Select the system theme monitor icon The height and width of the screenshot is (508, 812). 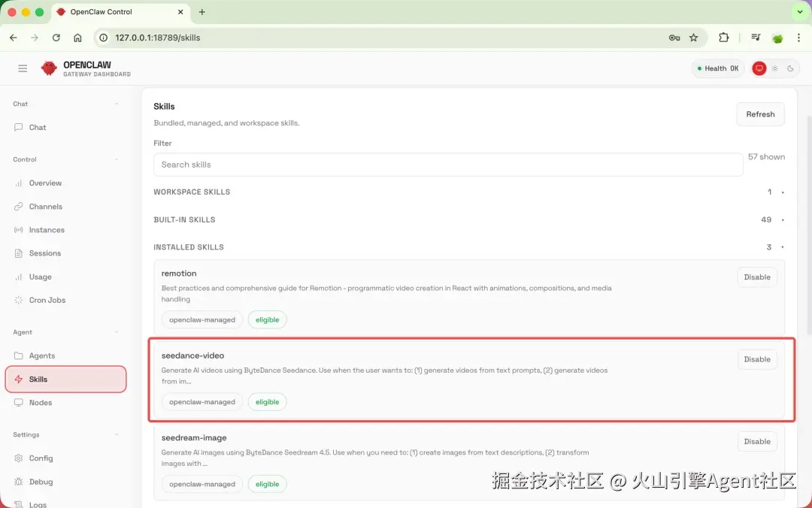click(759, 68)
